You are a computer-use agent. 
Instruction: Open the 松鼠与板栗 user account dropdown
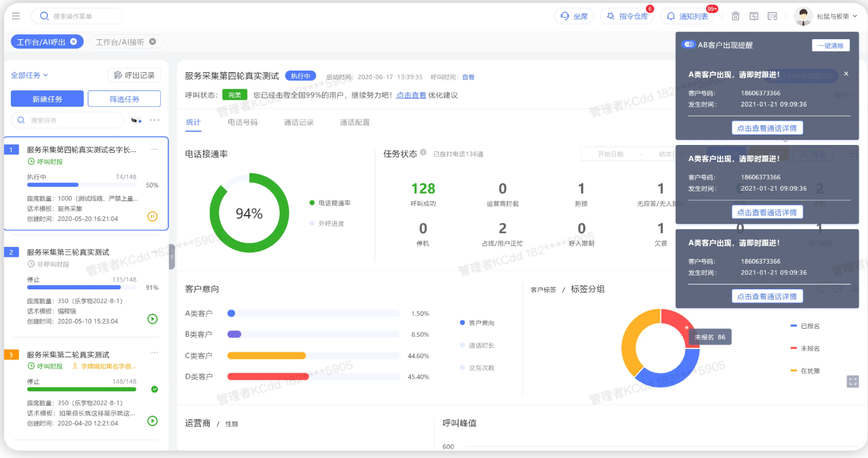[826, 17]
